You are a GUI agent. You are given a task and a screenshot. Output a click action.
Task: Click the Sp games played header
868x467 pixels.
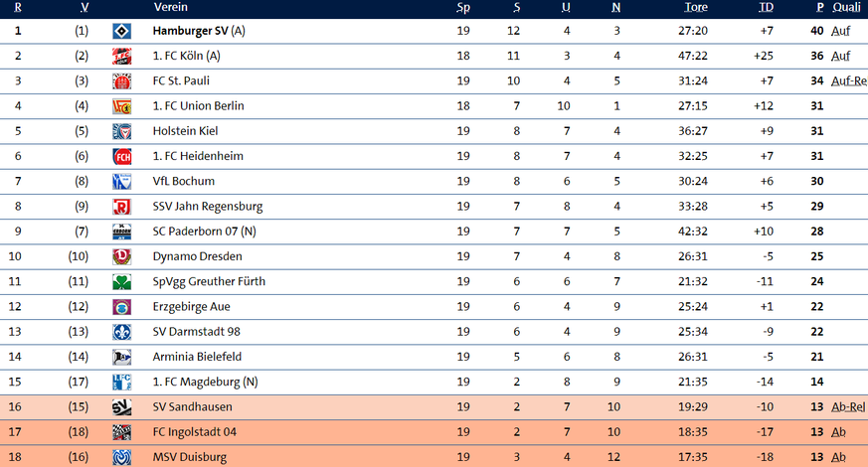click(x=463, y=7)
